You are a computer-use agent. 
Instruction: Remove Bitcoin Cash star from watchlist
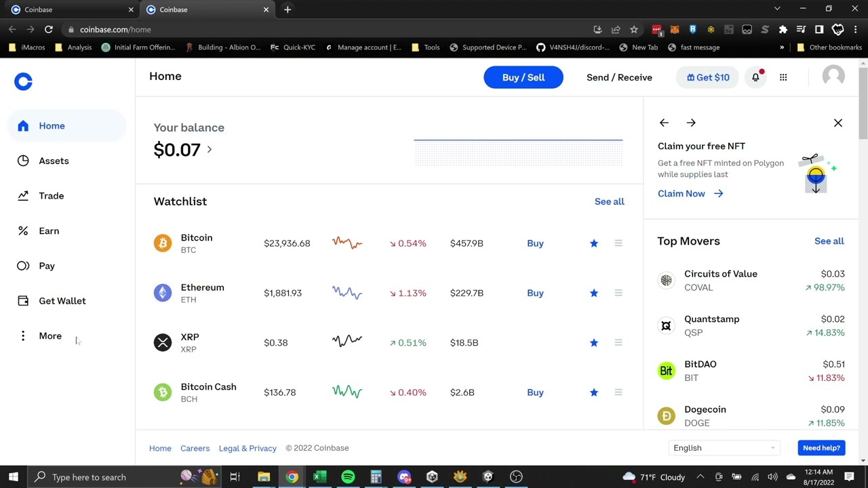coord(594,392)
